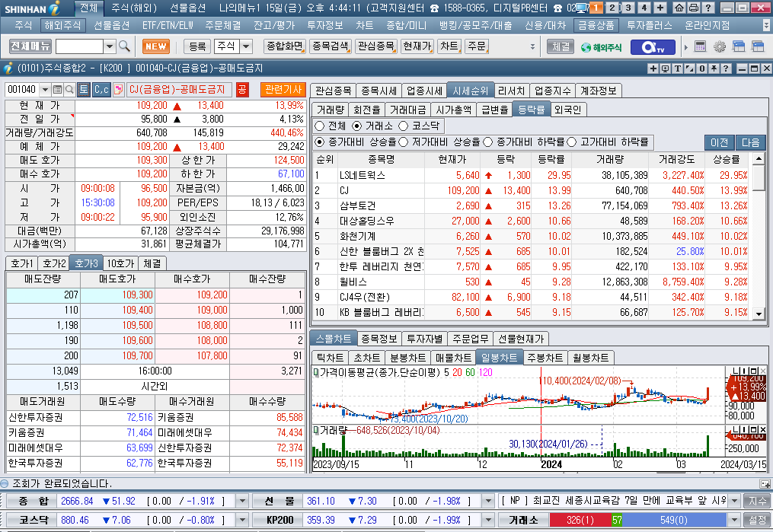This screenshot has height=532, width=773.
Task: Click the pin icon in 주식종합2 window bar
Action: (x=714, y=68)
